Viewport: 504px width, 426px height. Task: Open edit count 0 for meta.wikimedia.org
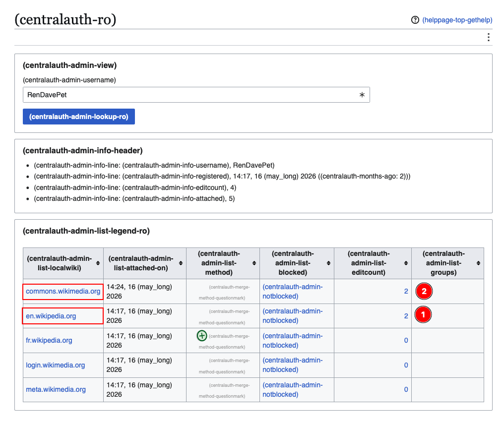point(406,389)
